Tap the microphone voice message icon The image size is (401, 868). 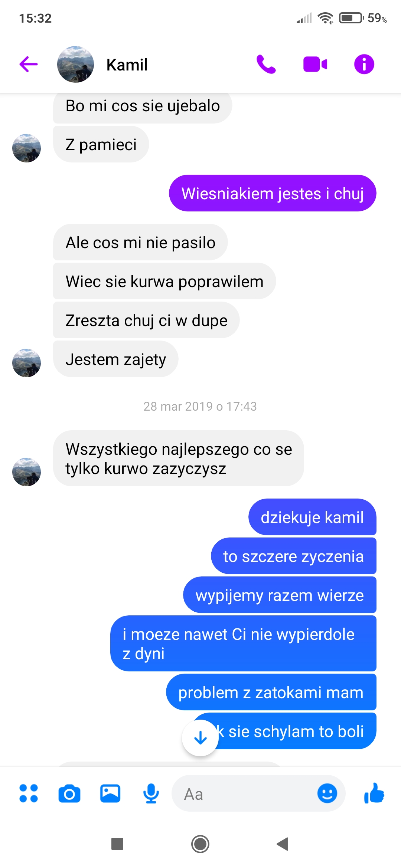click(x=151, y=794)
